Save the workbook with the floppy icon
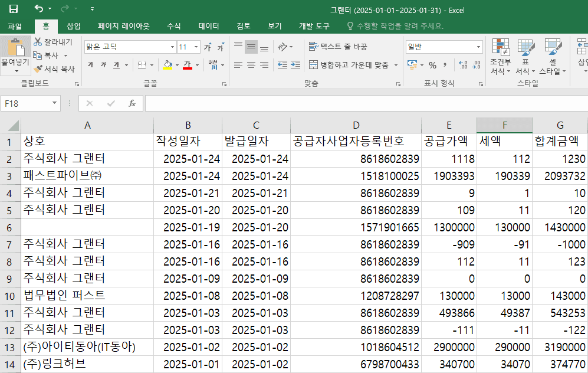 click(14, 9)
